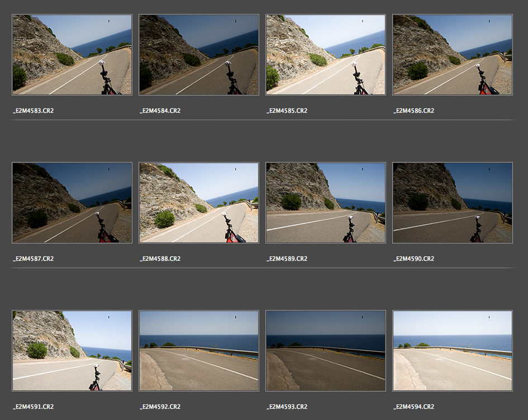The width and height of the screenshot is (528, 420).
Task: Select the overexposed _E2M4594.CR2 thumbnail
Action: pyautogui.click(x=453, y=351)
